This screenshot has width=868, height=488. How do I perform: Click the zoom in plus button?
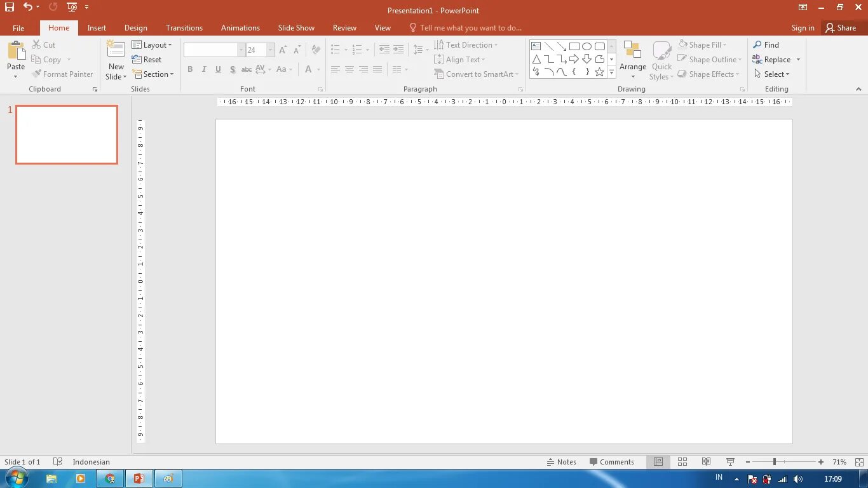click(x=821, y=462)
